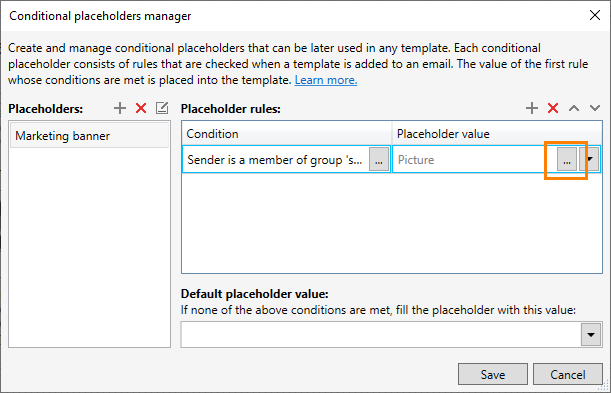Save the conditional placeholders

click(x=493, y=374)
